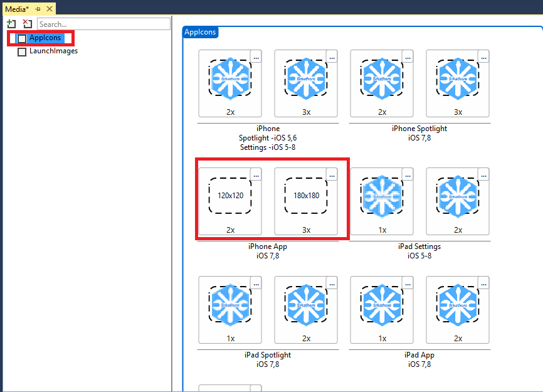Click the red remove-image icon next to it

click(26, 23)
